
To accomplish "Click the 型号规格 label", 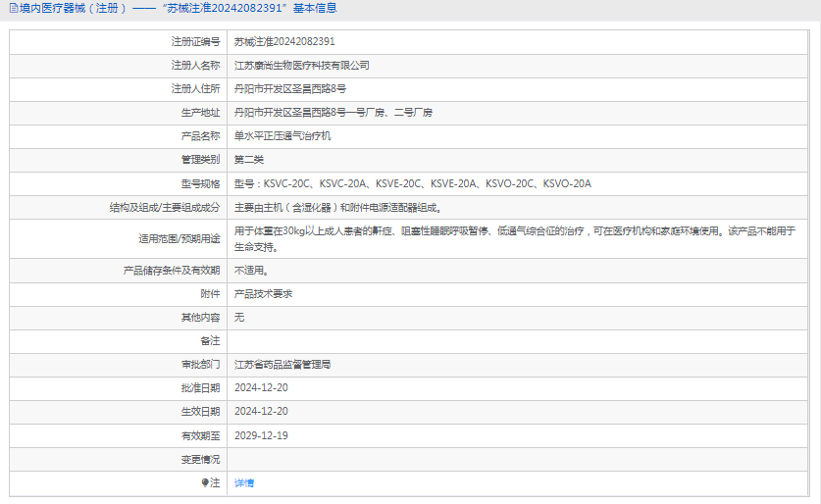I will (x=200, y=183).
